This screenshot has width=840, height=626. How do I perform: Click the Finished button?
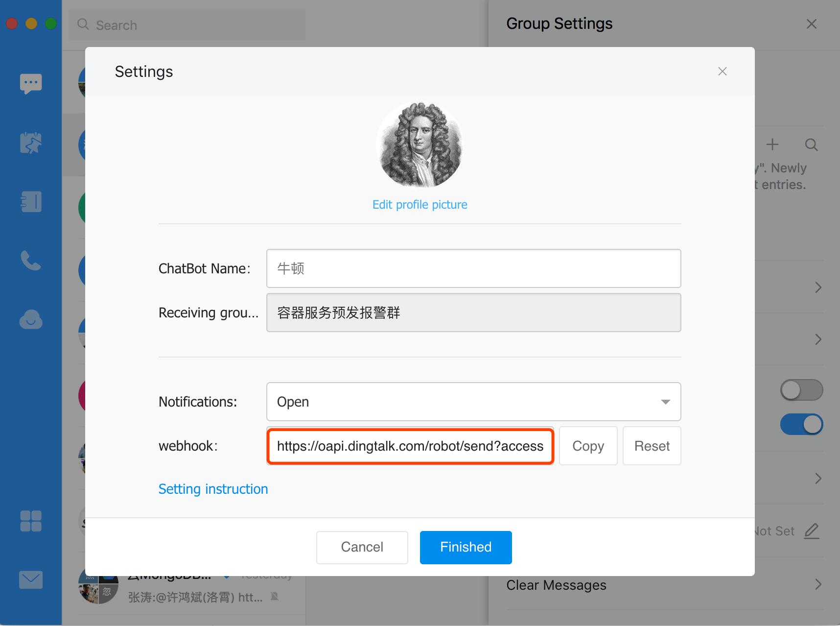(x=466, y=547)
